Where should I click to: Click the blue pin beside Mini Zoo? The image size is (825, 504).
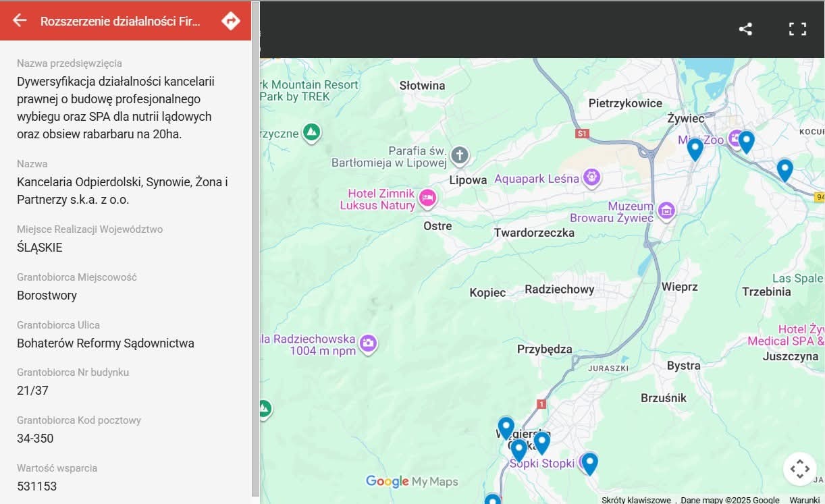[x=695, y=148]
